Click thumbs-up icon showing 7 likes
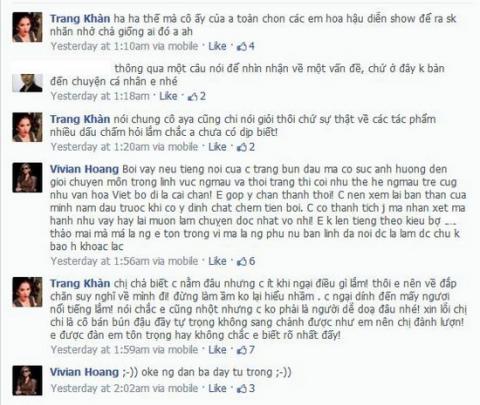This screenshot has width=480, height=405. pos(242,350)
